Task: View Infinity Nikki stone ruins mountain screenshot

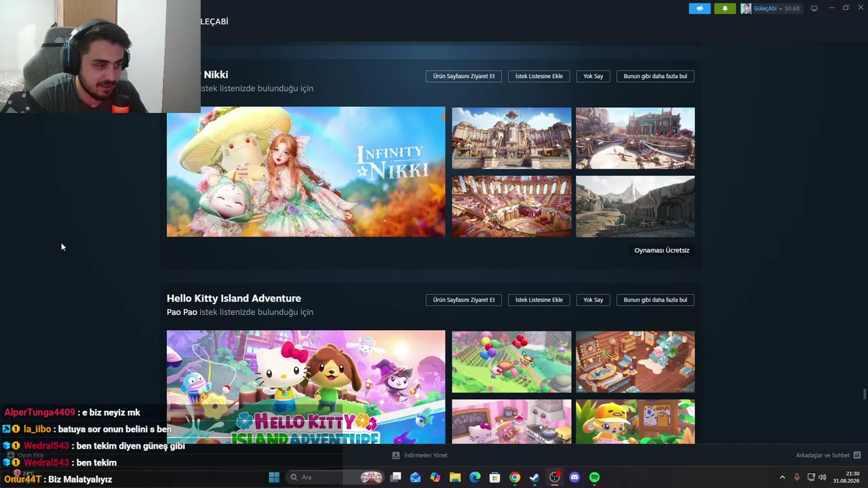Action: pos(635,207)
